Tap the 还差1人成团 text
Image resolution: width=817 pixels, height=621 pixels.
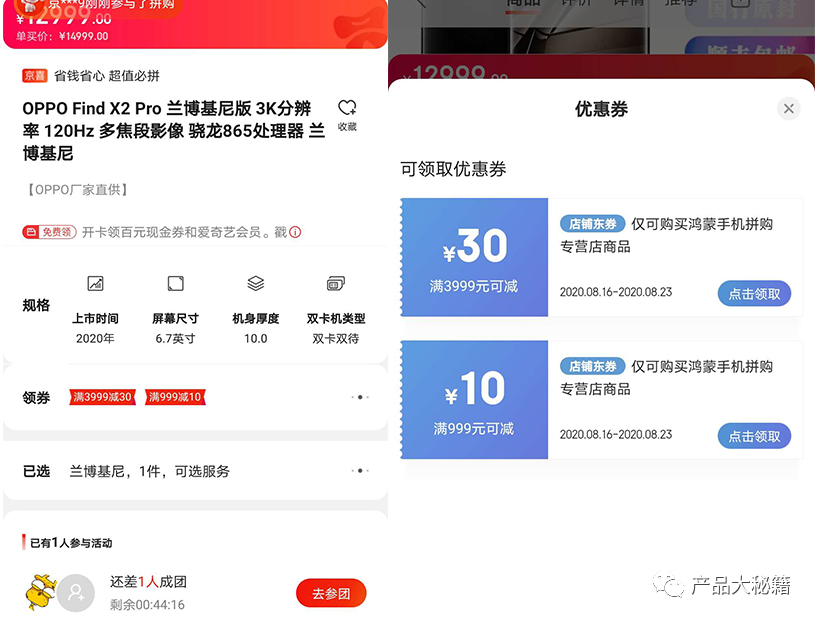(x=148, y=582)
